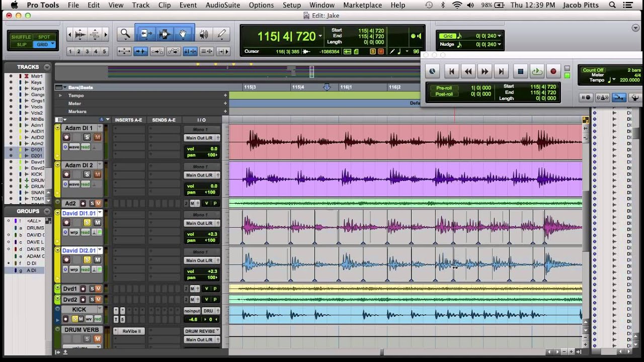The height and width of the screenshot is (362, 644).
Task: Expand the Tempo ruler
Action: tap(60, 96)
